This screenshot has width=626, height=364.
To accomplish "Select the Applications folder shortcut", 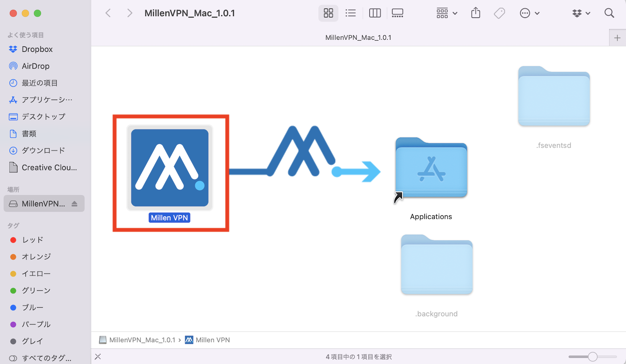I will click(431, 168).
